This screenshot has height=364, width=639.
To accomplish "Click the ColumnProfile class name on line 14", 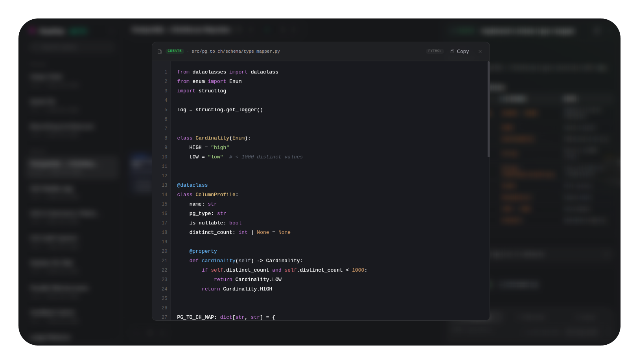I will (x=215, y=194).
